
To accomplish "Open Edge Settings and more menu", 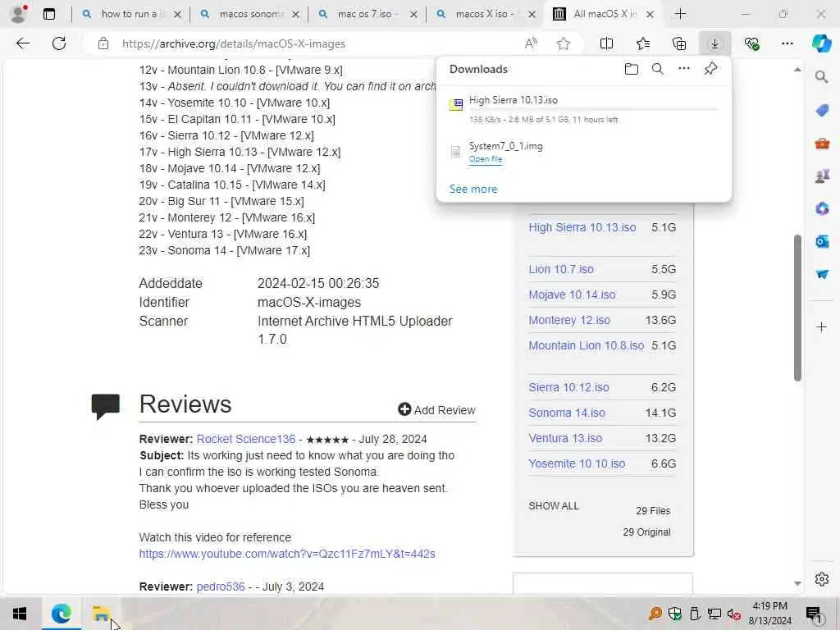I will [787, 44].
